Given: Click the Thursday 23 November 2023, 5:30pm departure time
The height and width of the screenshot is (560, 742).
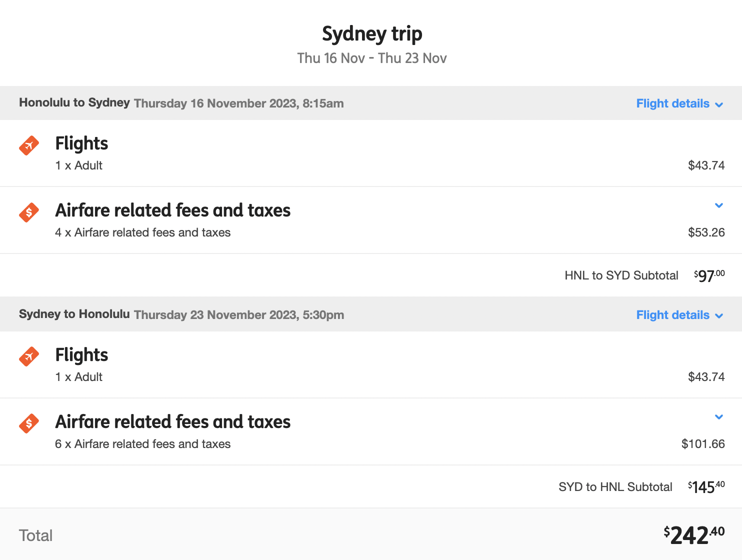Looking at the screenshot, I should pyautogui.click(x=239, y=315).
